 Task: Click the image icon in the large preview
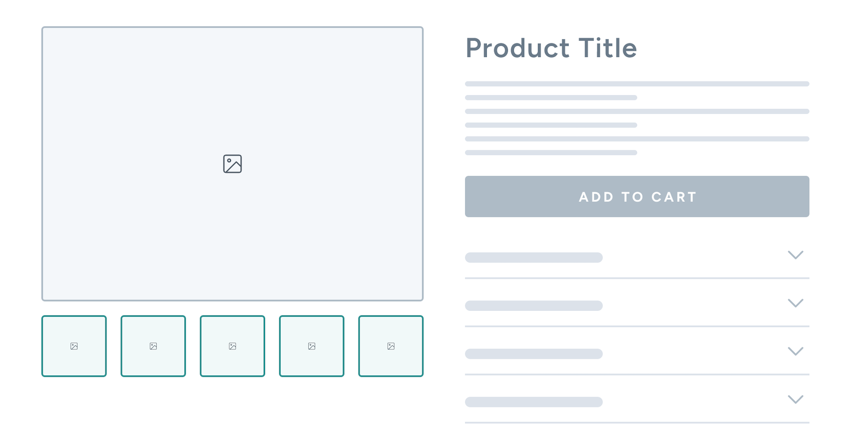coord(232,164)
